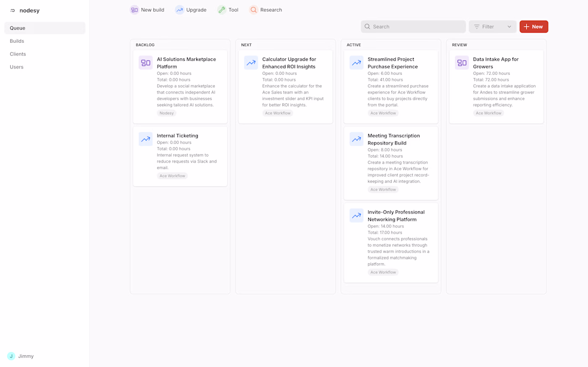Open Data Intake App for Growers title
The width and height of the screenshot is (588, 367).
496,63
